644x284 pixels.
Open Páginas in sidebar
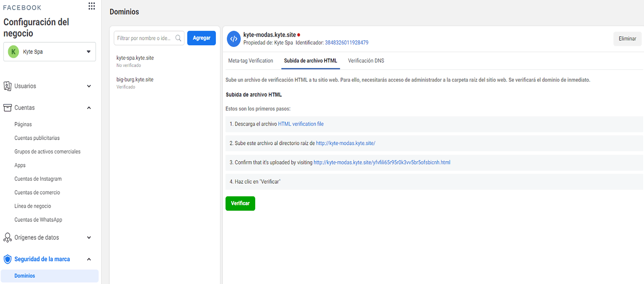click(x=23, y=124)
